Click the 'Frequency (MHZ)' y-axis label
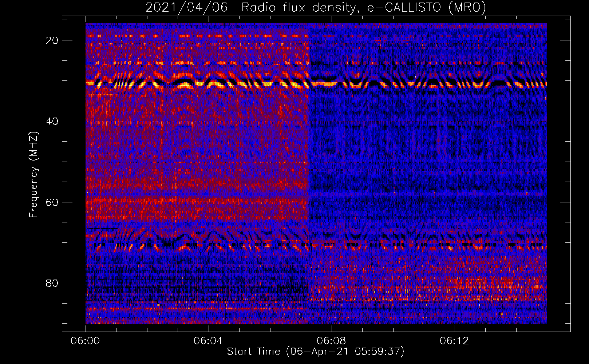 click(x=33, y=175)
